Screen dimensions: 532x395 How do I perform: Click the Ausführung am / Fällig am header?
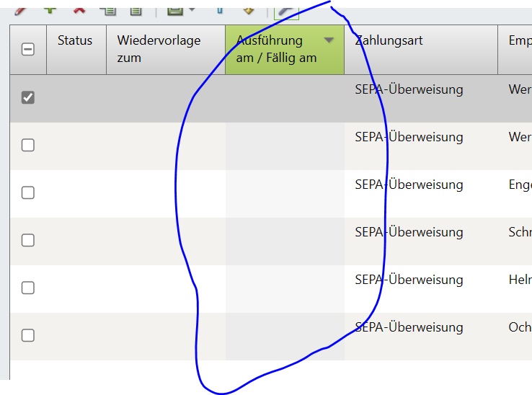[285, 50]
